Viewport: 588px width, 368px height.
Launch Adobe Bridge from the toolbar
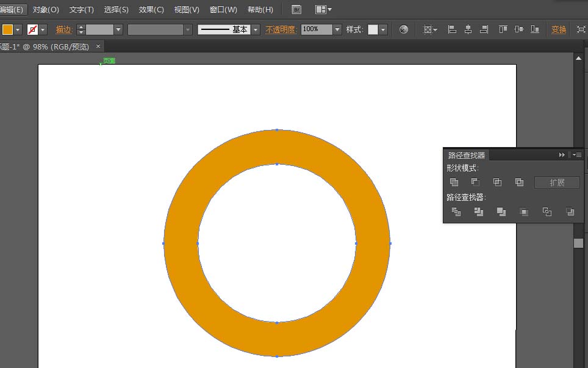(296, 9)
